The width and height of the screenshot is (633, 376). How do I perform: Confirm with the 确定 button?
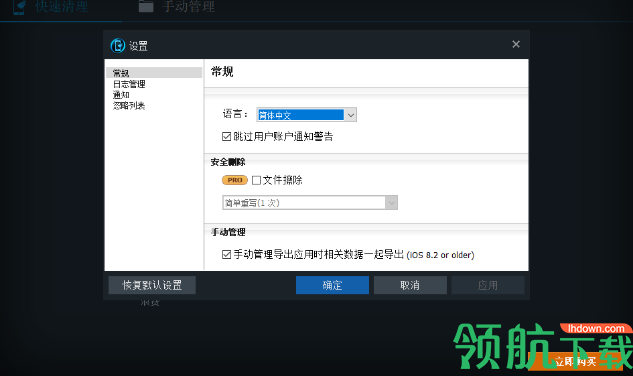[332, 285]
